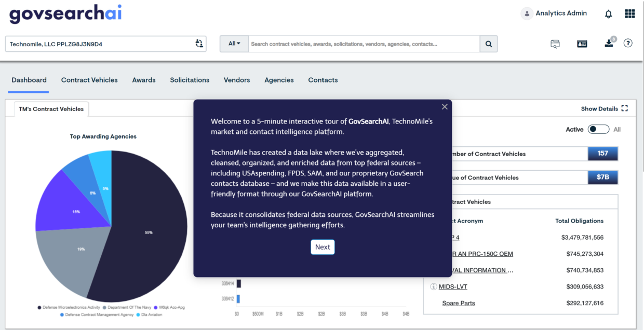Click the 157 contract vehicles count
The width and height of the screenshot is (644, 330).
pos(602,154)
